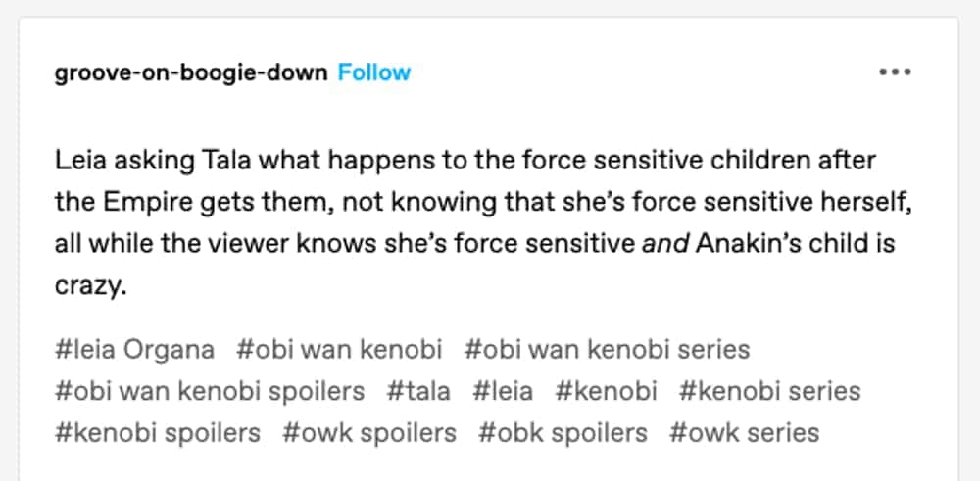Image resolution: width=980 pixels, height=481 pixels.
Task: Browse the #obk spoilers tag
Action: [x=563, y=432]
